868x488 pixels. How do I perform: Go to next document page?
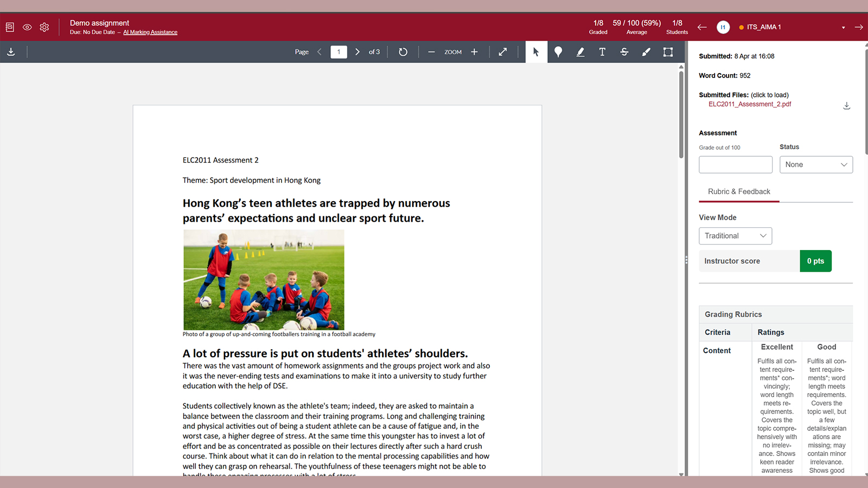(358, 52)
